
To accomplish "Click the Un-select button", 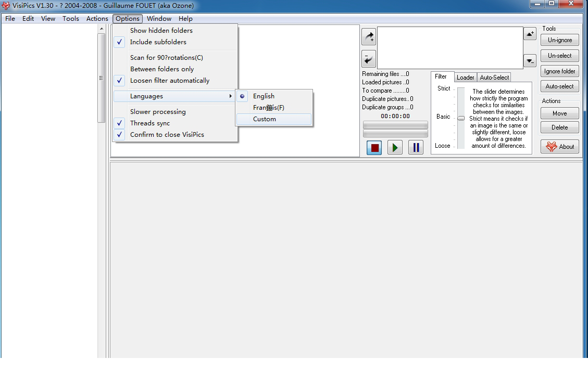I will pyautogui.click(x=560, y=56).
